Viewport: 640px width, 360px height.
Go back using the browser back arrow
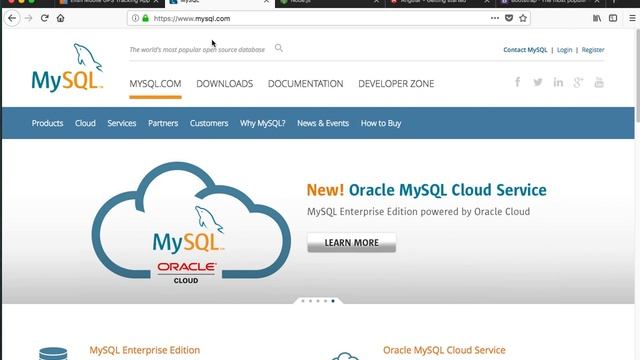coord(12,18)
